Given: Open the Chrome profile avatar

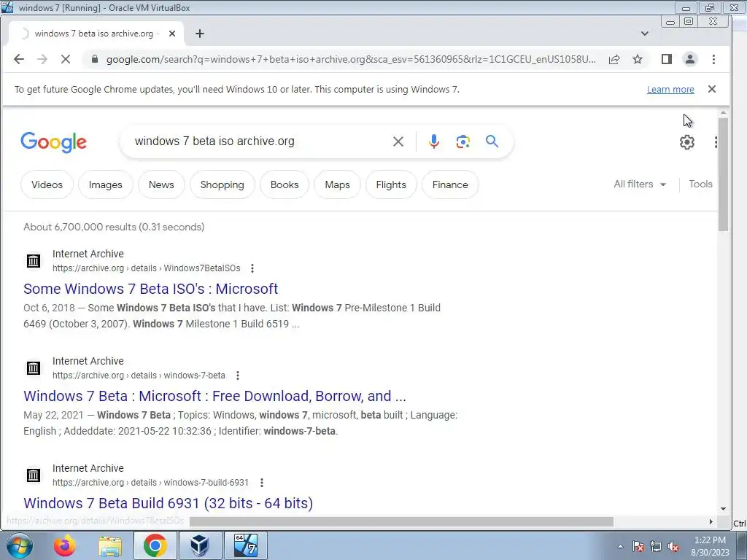Looking at the screenshot, I should click(x=690, y=59).
